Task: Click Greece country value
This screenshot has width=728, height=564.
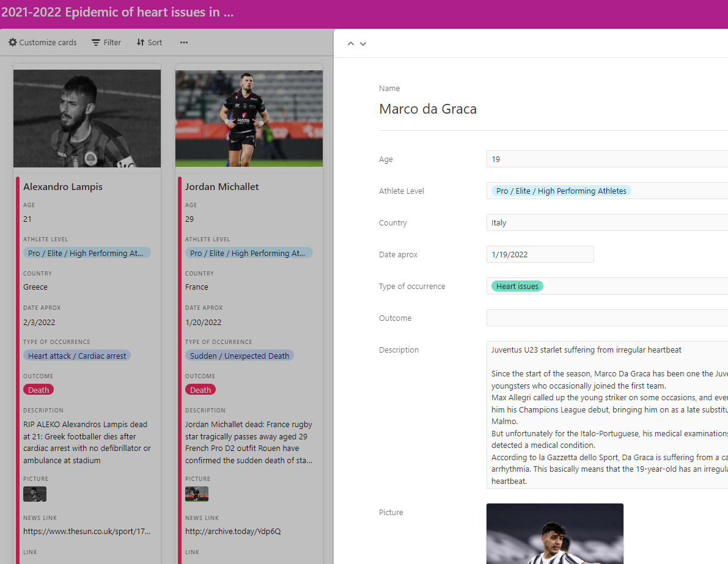Action: click(35, 287)
